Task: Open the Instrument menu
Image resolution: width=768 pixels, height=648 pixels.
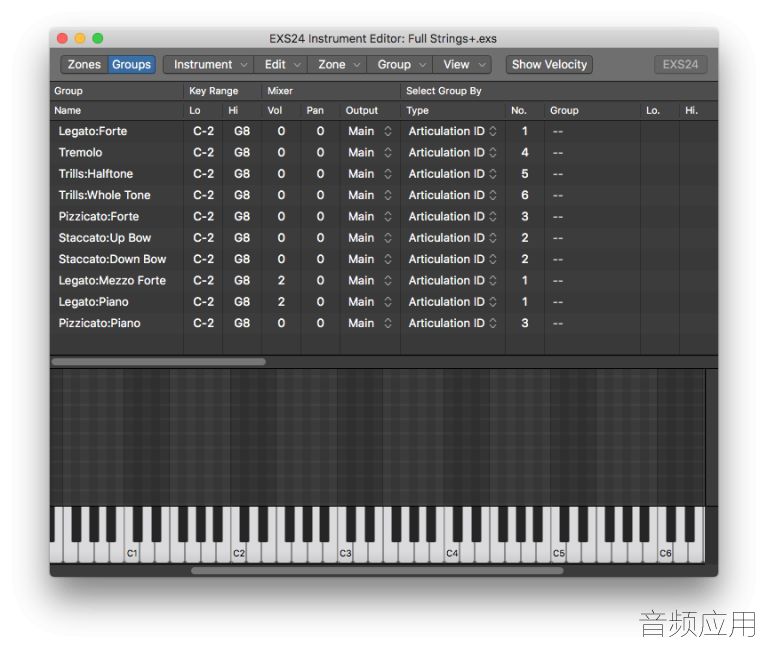Action: click(209, 65)
